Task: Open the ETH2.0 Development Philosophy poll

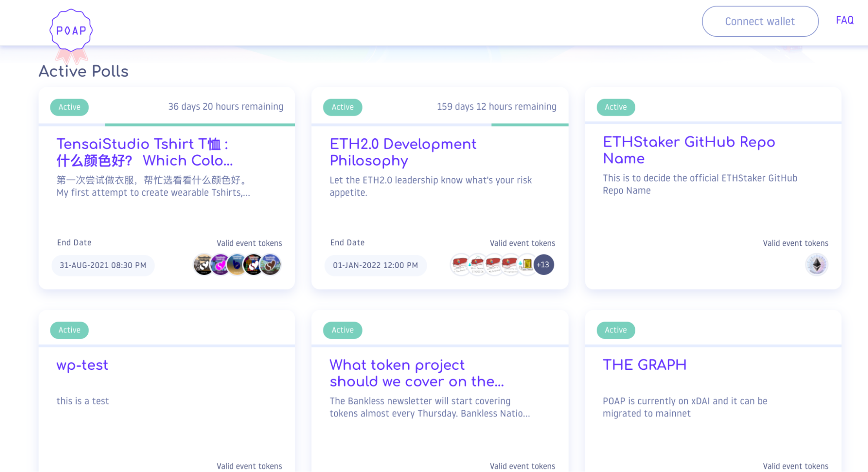Action: coord(403,152)
